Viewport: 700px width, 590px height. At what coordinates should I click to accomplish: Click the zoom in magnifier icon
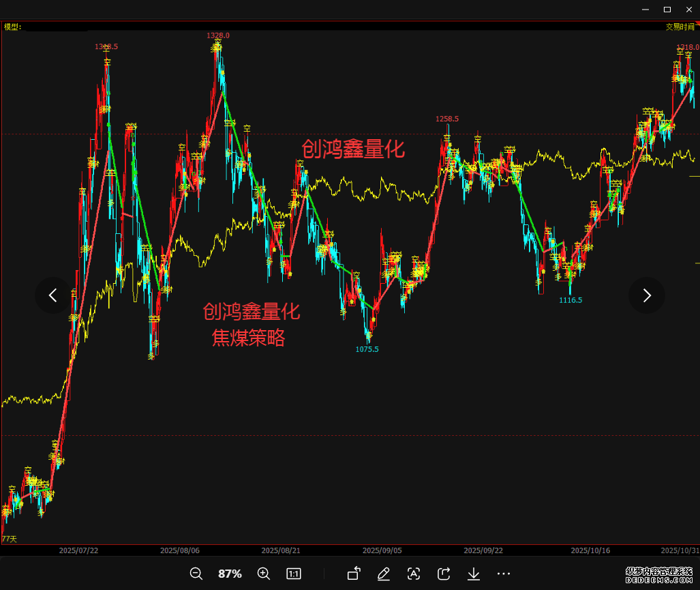tap(264, 574)
